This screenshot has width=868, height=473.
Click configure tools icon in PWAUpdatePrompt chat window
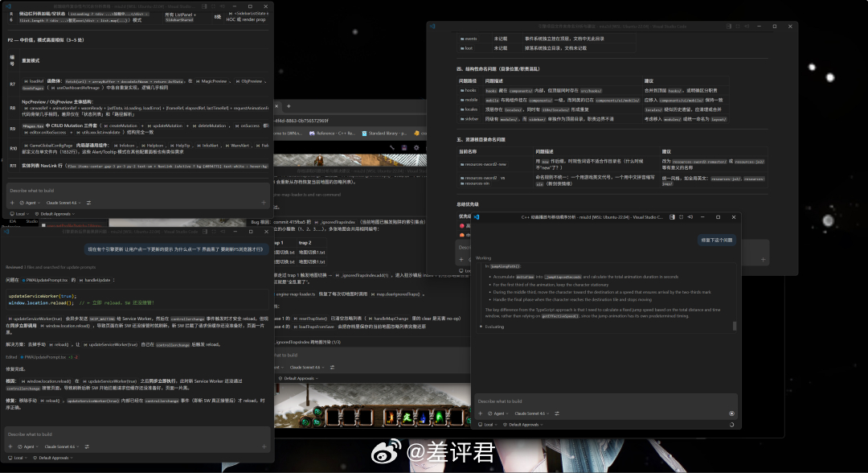[88, 446]
